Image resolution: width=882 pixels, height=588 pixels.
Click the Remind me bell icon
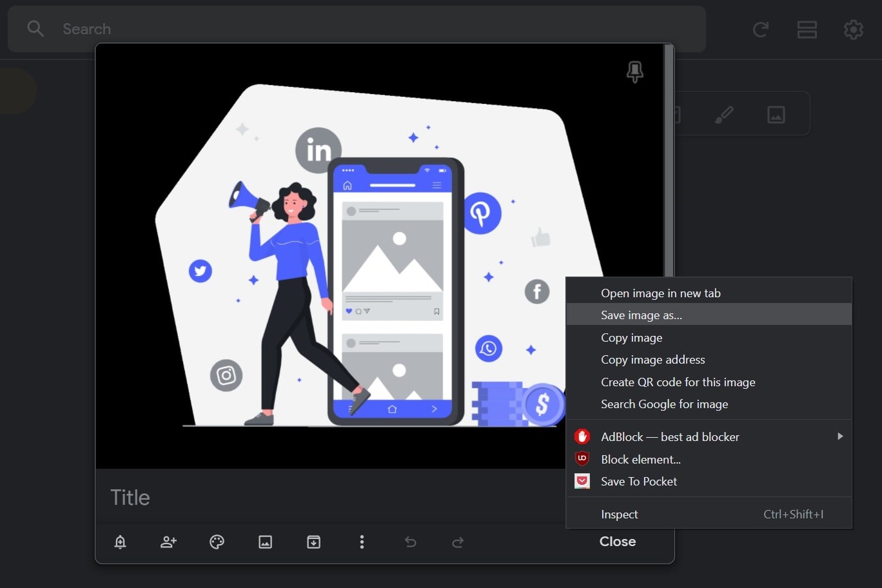click(120, 542)
